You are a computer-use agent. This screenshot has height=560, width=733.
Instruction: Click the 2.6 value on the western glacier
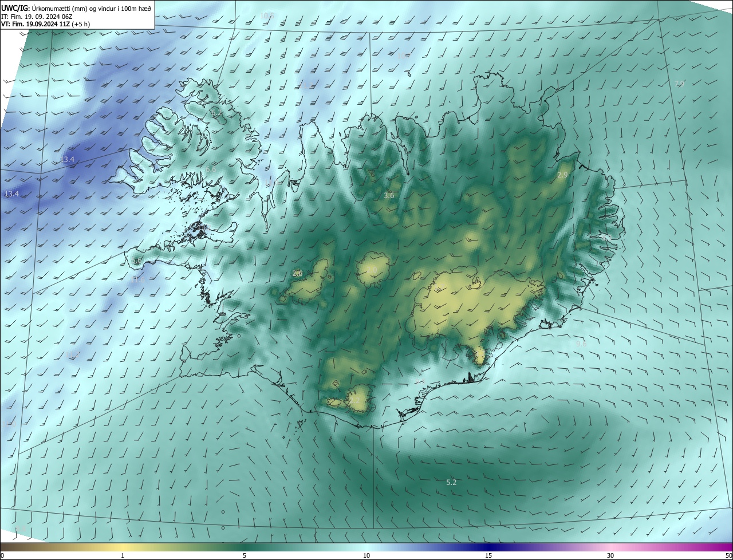[x=297, y=274]
